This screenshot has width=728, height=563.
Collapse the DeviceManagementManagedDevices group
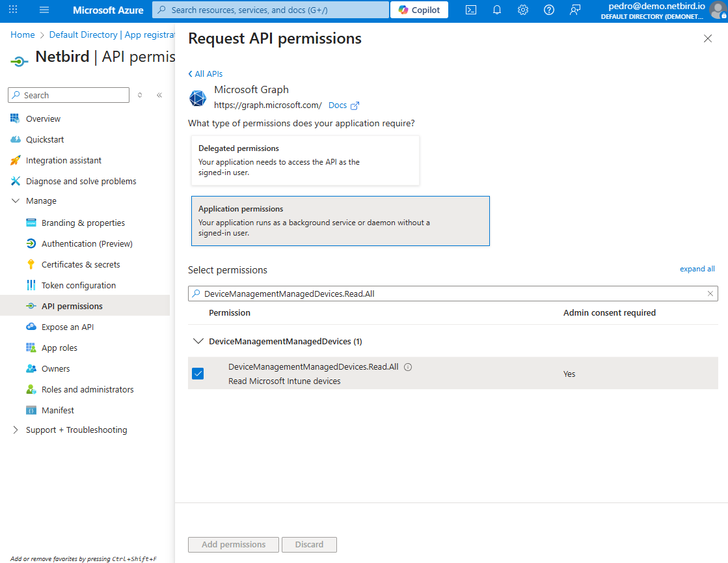click(198, 341)
